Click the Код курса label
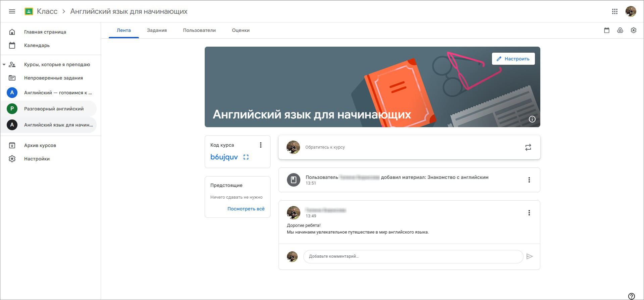The image size is (644, 300). point(222,145)
